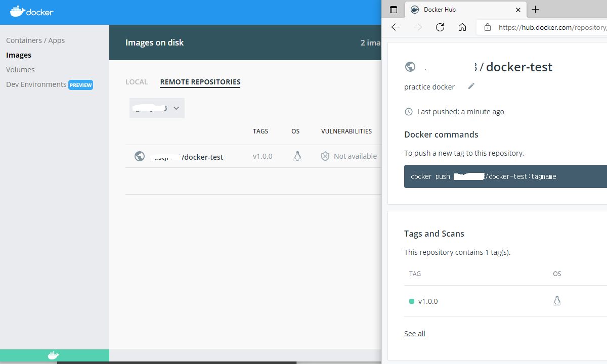The height and width of the screenshot is (364, 607).
Task: Click the Linux penguin icon in Docker Desktop row
Action: pyautogui.click(x=297, y=156)
